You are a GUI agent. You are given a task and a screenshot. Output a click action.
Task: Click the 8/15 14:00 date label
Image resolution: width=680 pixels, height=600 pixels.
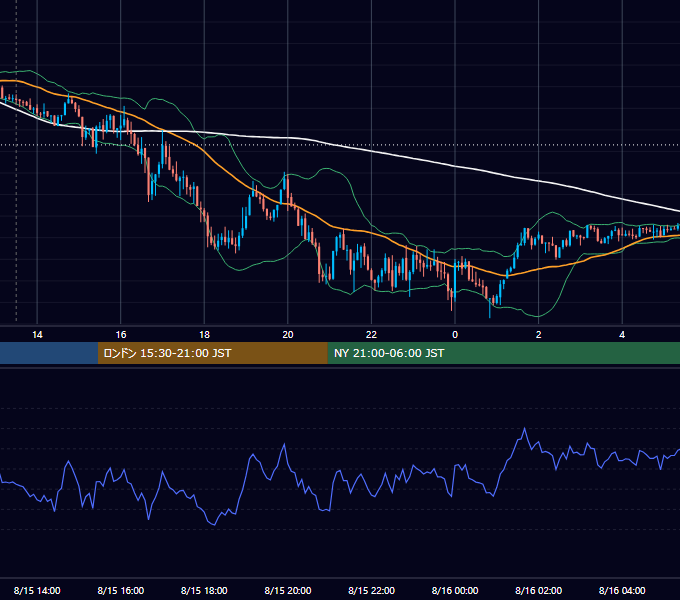37,590
